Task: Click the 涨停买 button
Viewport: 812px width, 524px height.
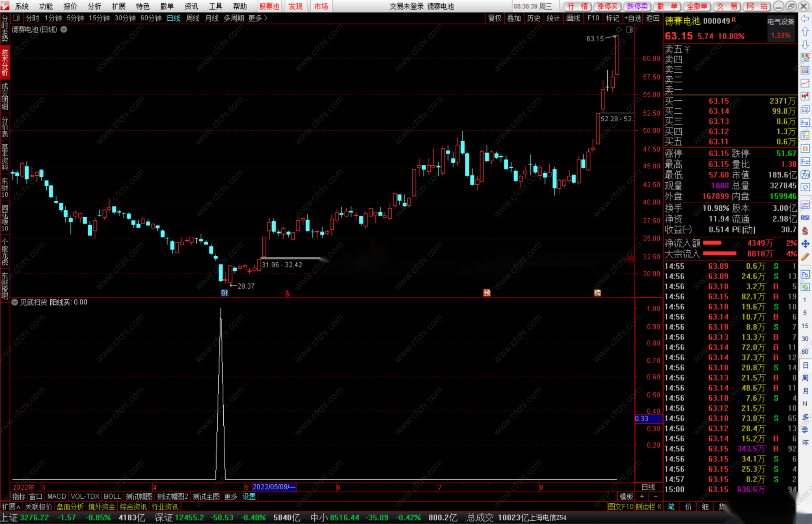Action: click(607, 6)
